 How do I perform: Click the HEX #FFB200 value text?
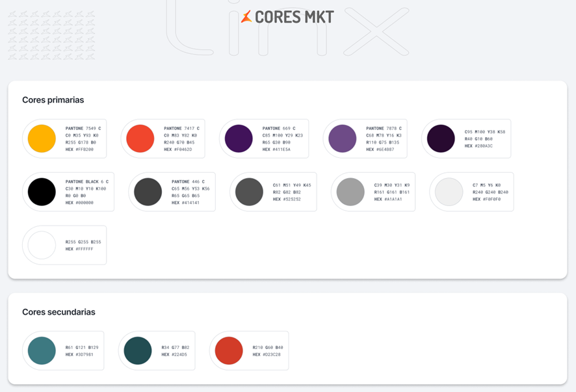tap(79, 150)
